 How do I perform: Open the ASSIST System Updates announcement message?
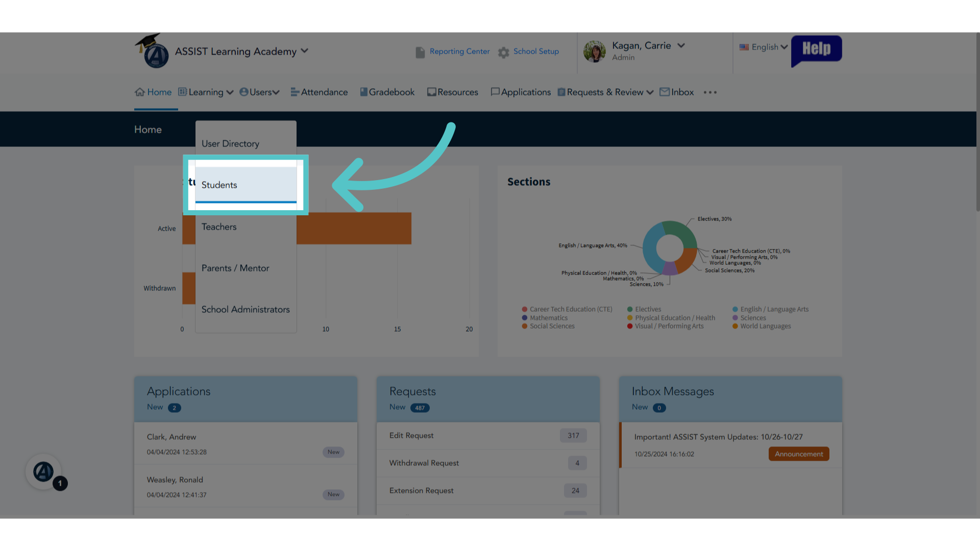pos(730,445)
